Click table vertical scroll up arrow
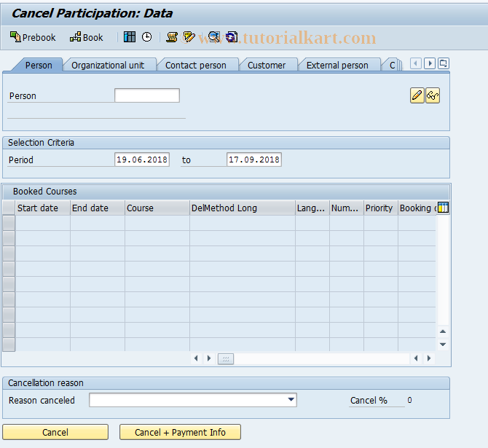This screenshot has height=448, width=488. click(443, 331)
